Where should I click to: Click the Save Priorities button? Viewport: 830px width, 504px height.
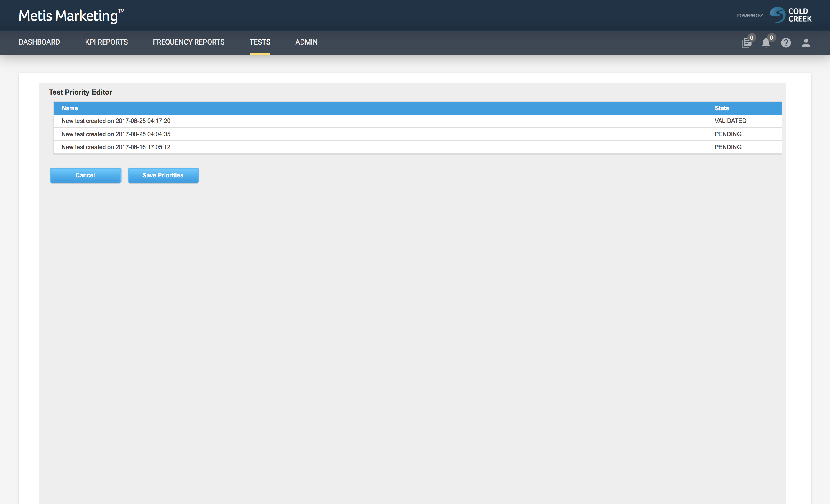[163, 175]
